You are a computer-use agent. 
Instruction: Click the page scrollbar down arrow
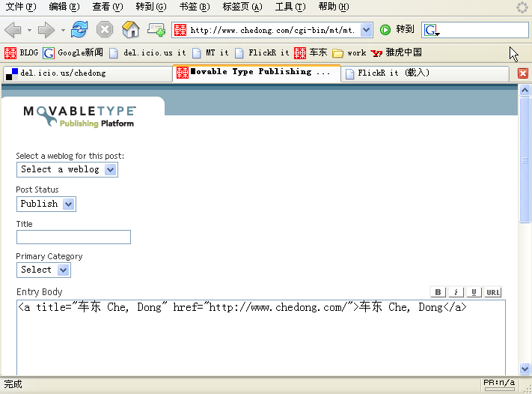[525, 369]
